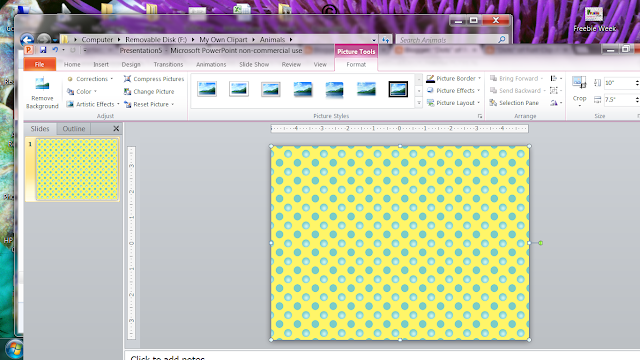Click the Undo arrow icon
640x360 pixels.
pyautogui.click(x=55, y=50)
